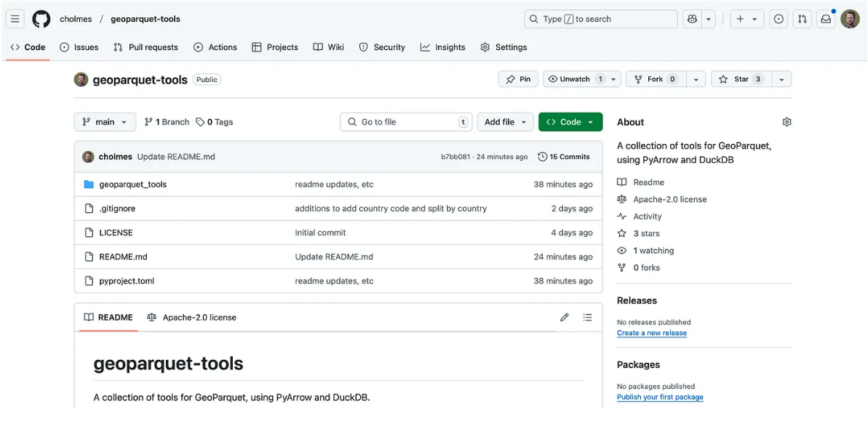Pin the repository to profile

pos(518,79)
